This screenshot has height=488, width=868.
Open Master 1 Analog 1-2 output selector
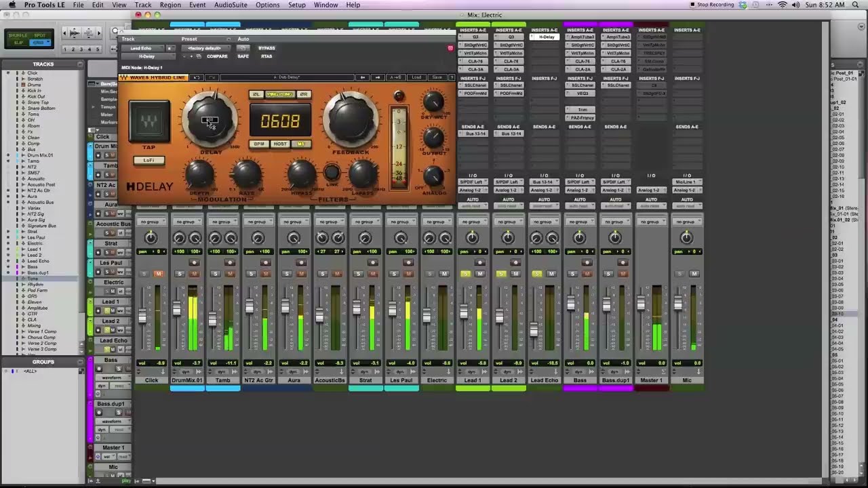click(651, 190)
